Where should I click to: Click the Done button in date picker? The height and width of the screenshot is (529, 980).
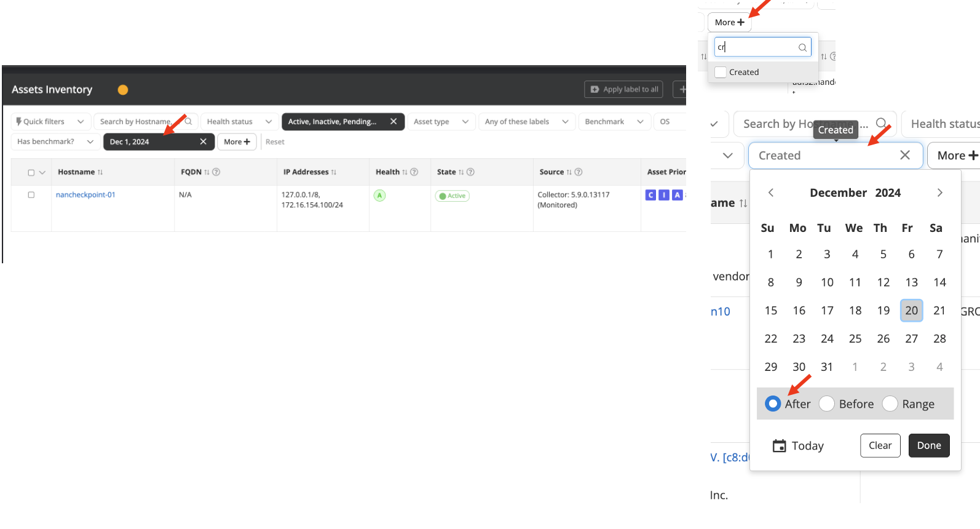[928, 445]
